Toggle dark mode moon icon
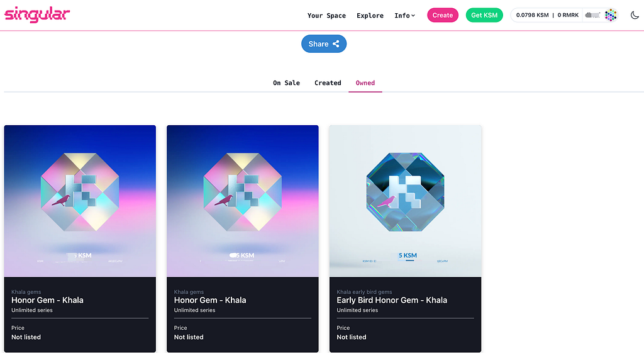644x353 pixels. (635, 15)
